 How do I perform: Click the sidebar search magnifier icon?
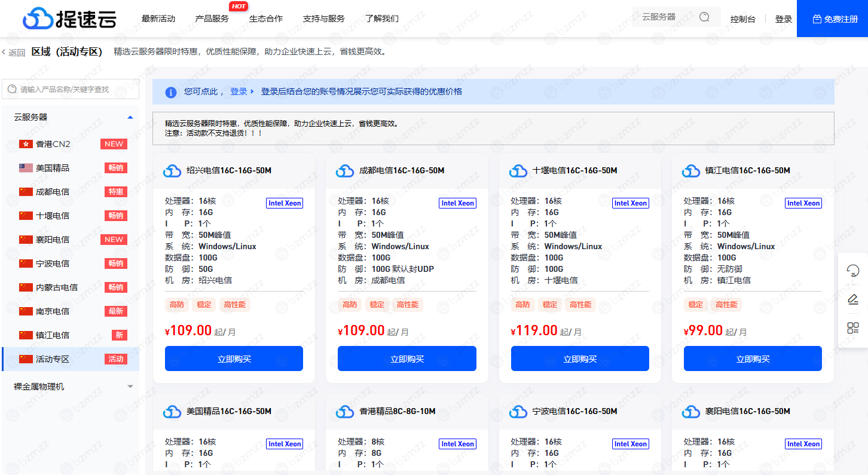(x=13, y=89)
